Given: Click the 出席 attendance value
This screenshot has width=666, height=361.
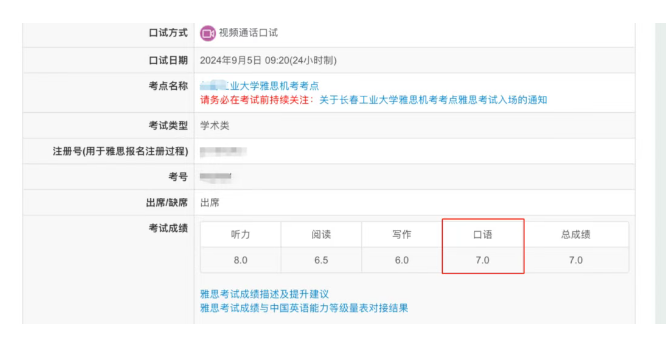Looking at the screenshot, I should 210,203.
